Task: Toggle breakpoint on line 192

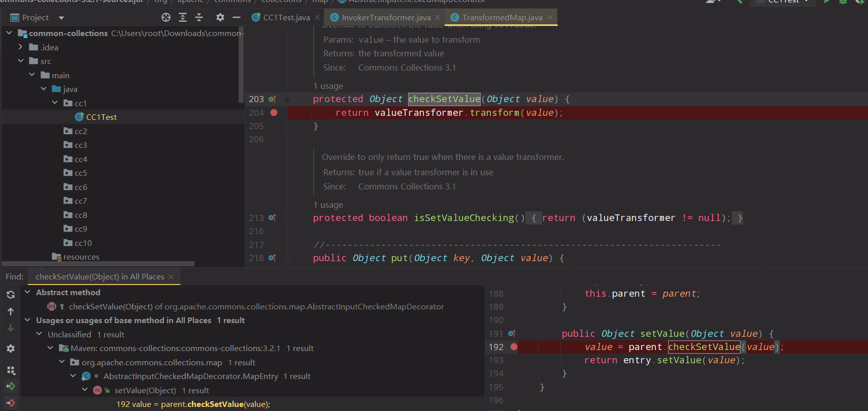Action: click(x=514, y=347)
